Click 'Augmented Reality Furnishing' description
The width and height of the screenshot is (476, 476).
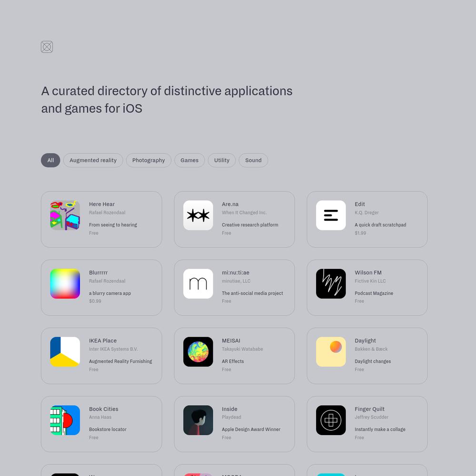(120, 361)
